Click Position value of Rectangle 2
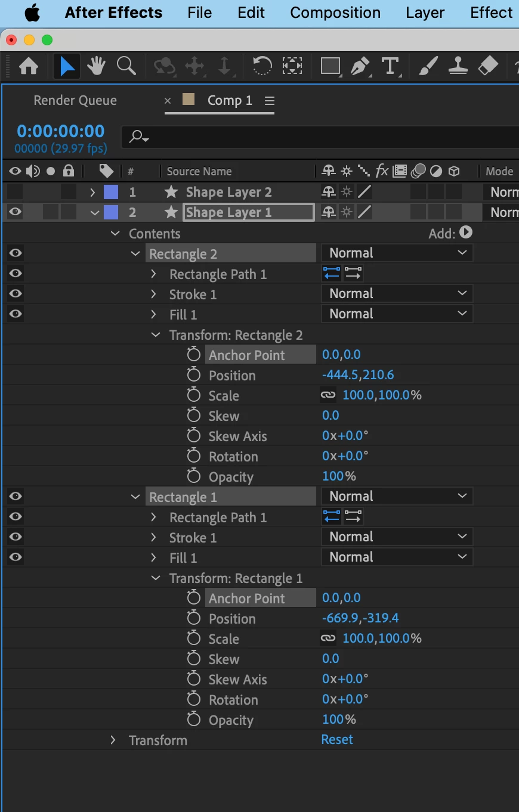 [358, 375]
